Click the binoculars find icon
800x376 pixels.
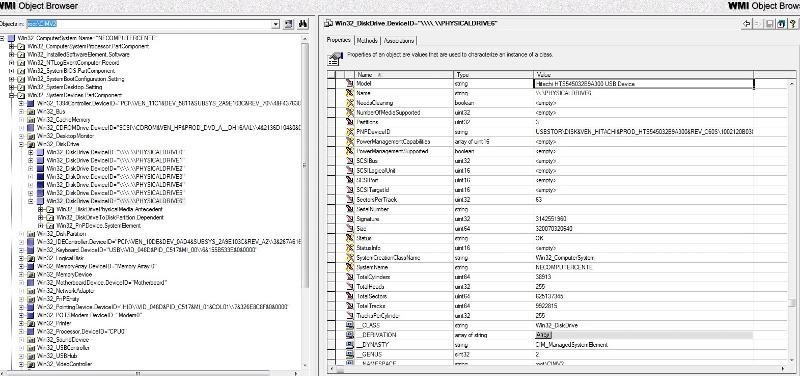pyautogui.click(x=303, y=24)
